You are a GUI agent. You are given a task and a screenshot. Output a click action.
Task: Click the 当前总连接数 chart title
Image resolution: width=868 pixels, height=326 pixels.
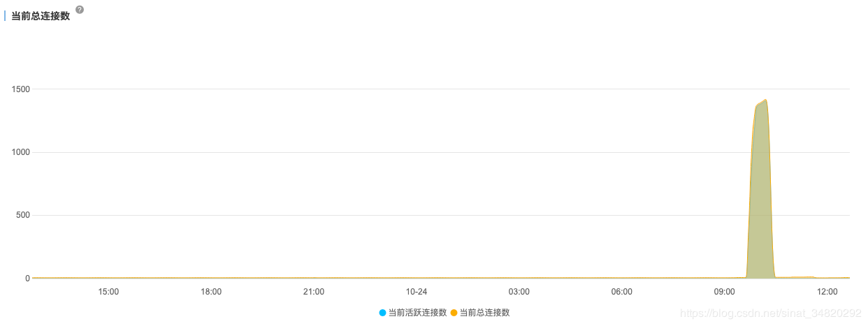click(41, 15)
